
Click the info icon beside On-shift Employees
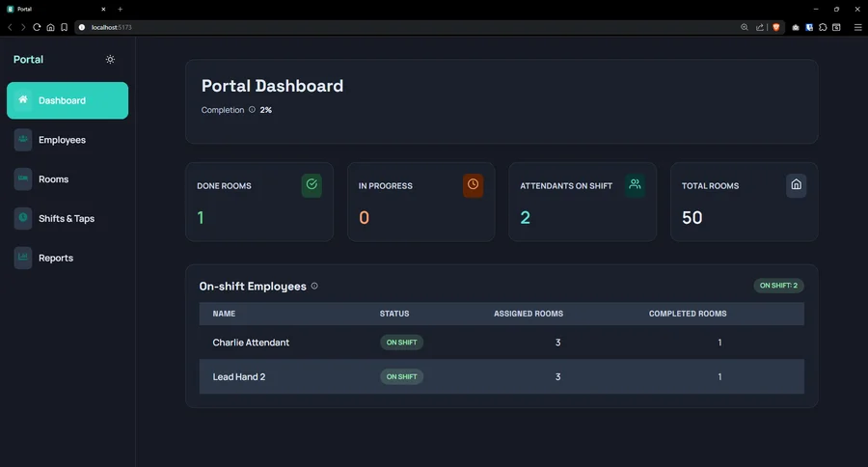pos(314,286)
